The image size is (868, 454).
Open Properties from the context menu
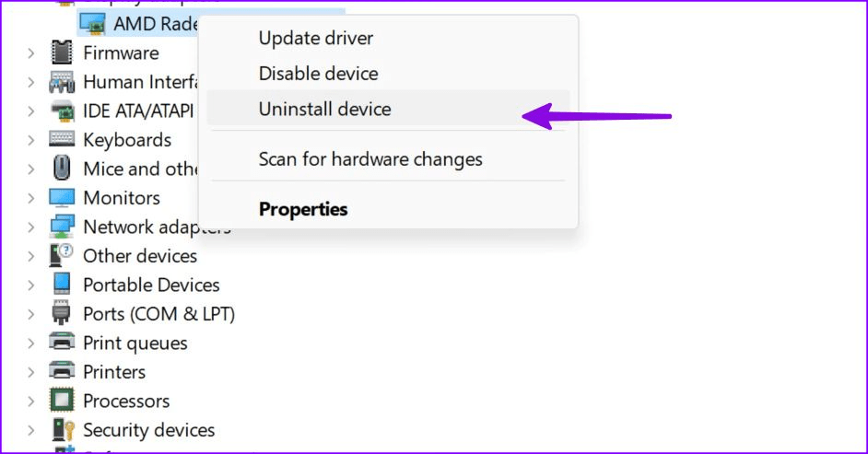(303, 209)
